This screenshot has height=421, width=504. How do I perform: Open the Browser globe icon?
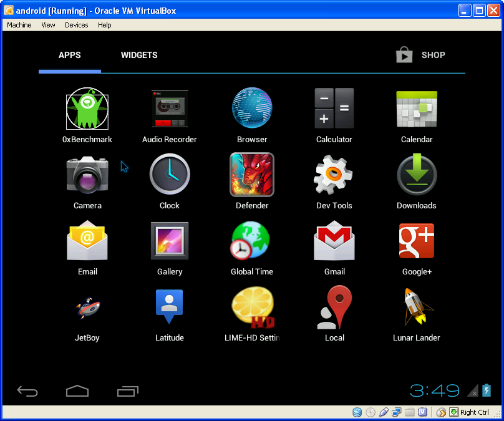[x=252, y=108]
